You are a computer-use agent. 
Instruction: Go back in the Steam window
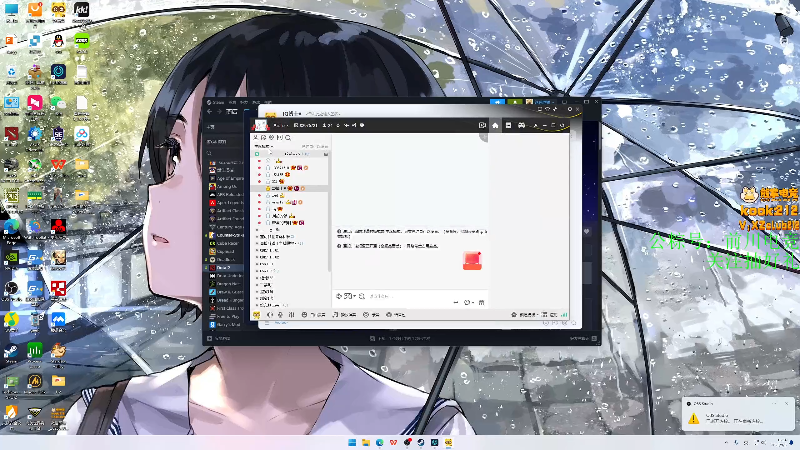pyautogui.click(x=210, y=111)
